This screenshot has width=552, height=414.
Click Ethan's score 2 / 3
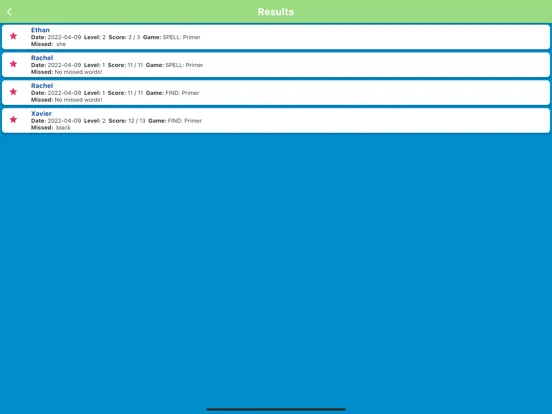click(134, 37)
